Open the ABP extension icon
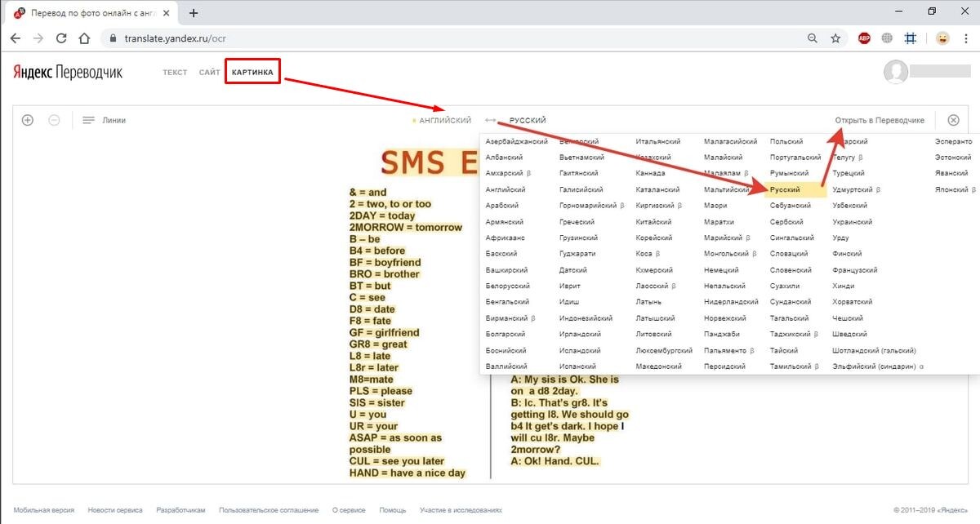Image resolution: width=980 pixels, height=524 pixels. (864, 38)
